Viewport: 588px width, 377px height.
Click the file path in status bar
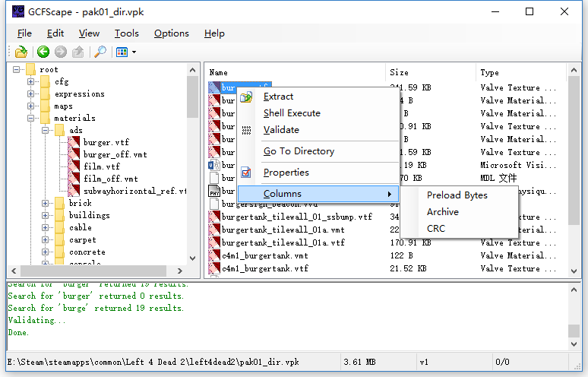pos(153,362)
